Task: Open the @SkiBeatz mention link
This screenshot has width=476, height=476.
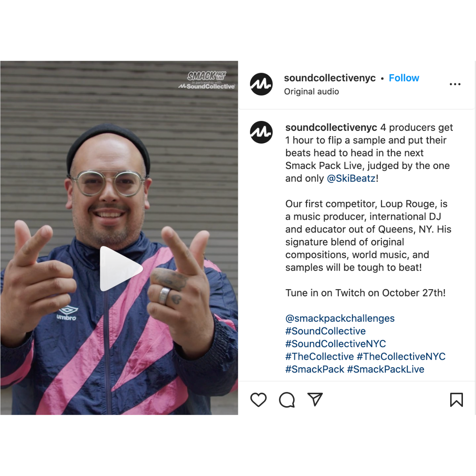Action: coord(351,178)
